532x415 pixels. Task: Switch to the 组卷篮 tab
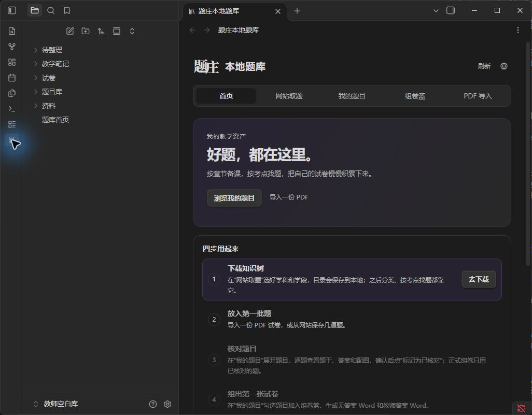click(x=415, y=96)
